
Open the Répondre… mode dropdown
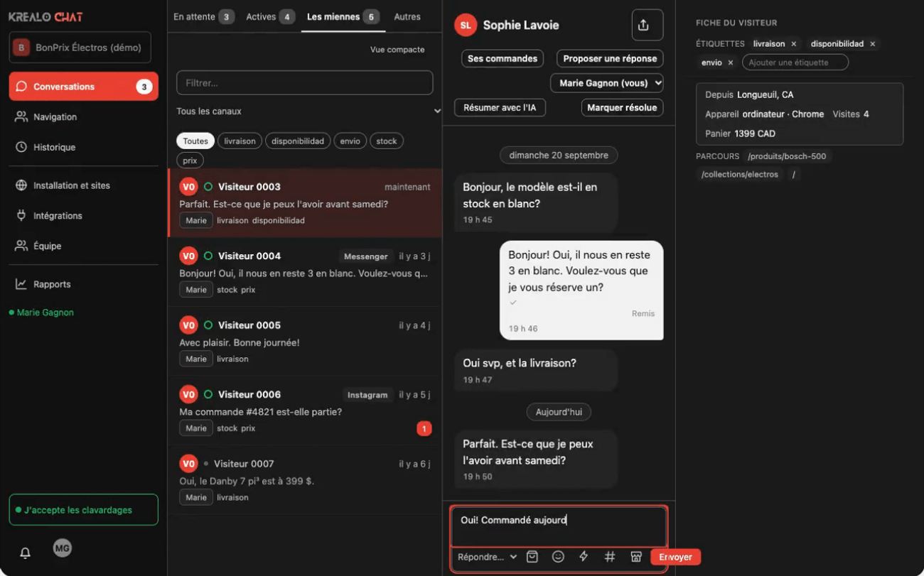[x=487, y=557]
